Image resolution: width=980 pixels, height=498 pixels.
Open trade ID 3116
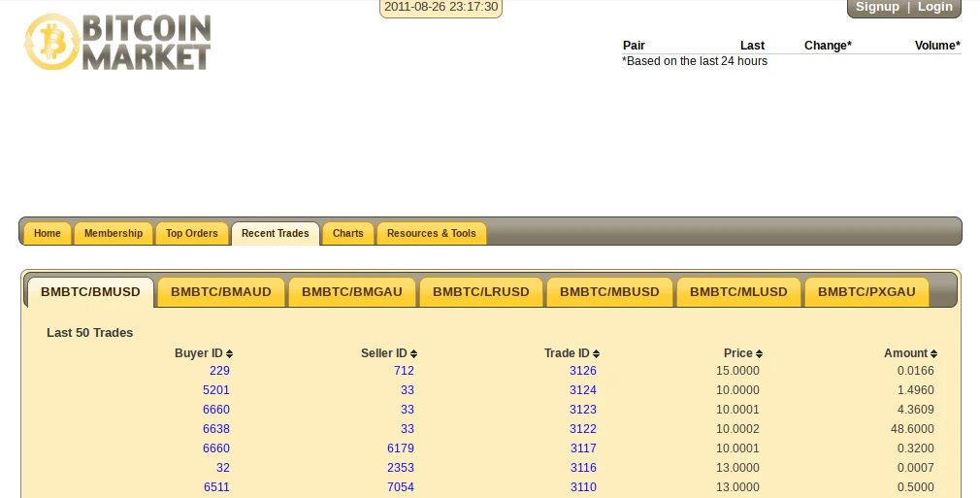583,468
